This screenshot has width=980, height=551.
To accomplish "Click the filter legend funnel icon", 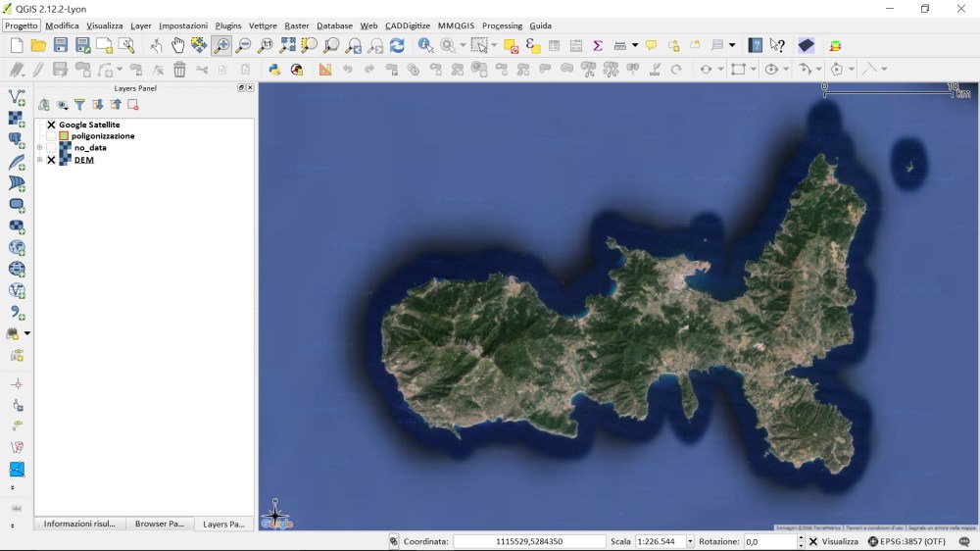I will click(x=79, y=105).
